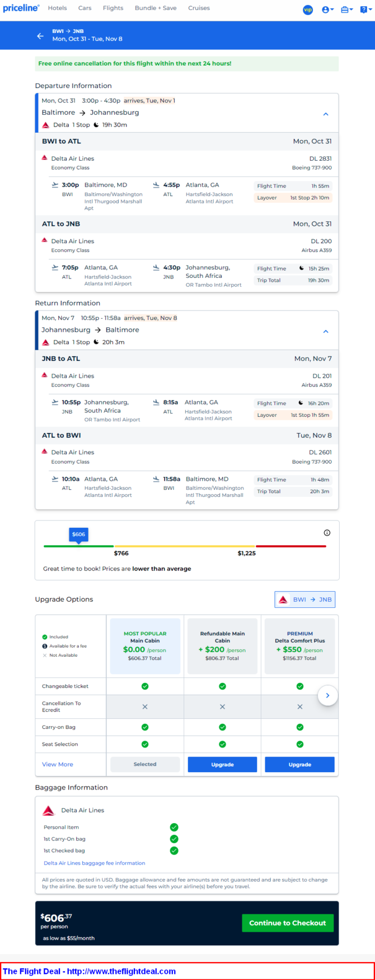Click View More upgrade features
Image resolution: width=375 pixels, height=980 pixels.
58,764
